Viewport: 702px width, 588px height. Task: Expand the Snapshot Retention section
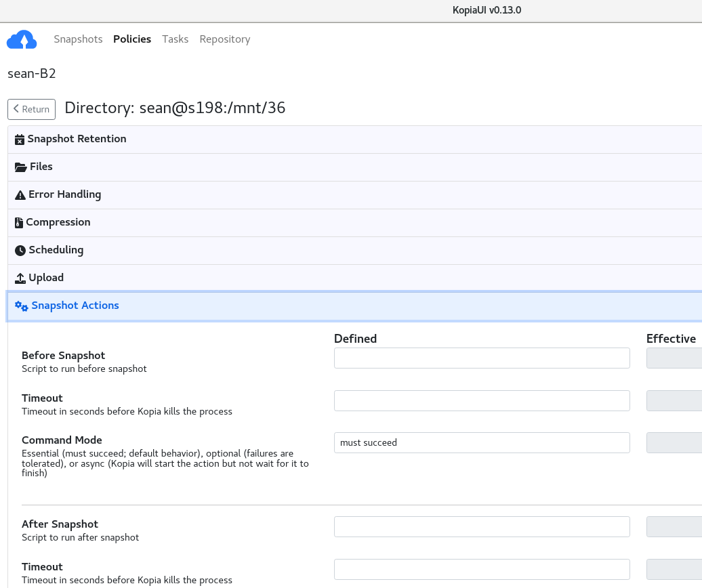click(354, 139)
